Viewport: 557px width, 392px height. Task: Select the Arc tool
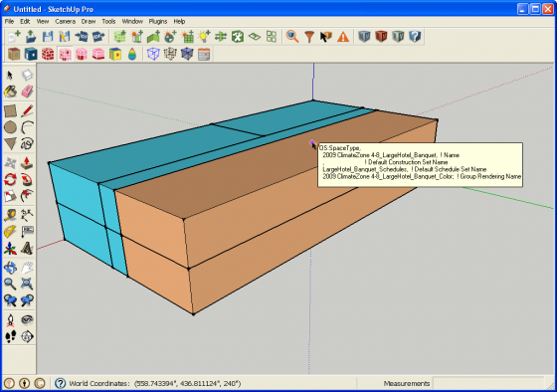coord(27,127)
